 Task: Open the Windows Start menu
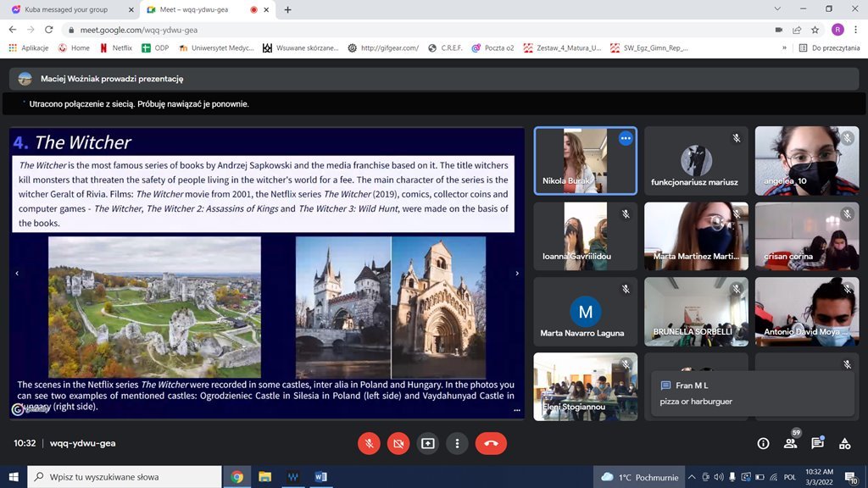tap(14, 477)
